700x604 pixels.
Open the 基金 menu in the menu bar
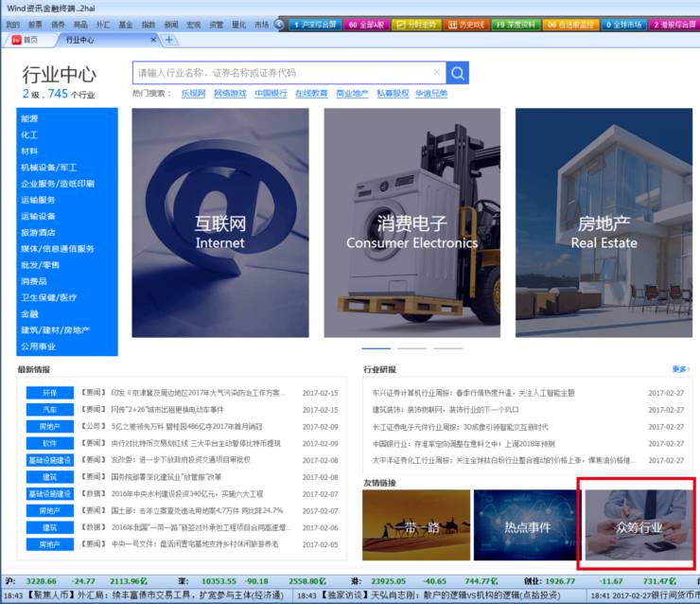tap(126, 25)
